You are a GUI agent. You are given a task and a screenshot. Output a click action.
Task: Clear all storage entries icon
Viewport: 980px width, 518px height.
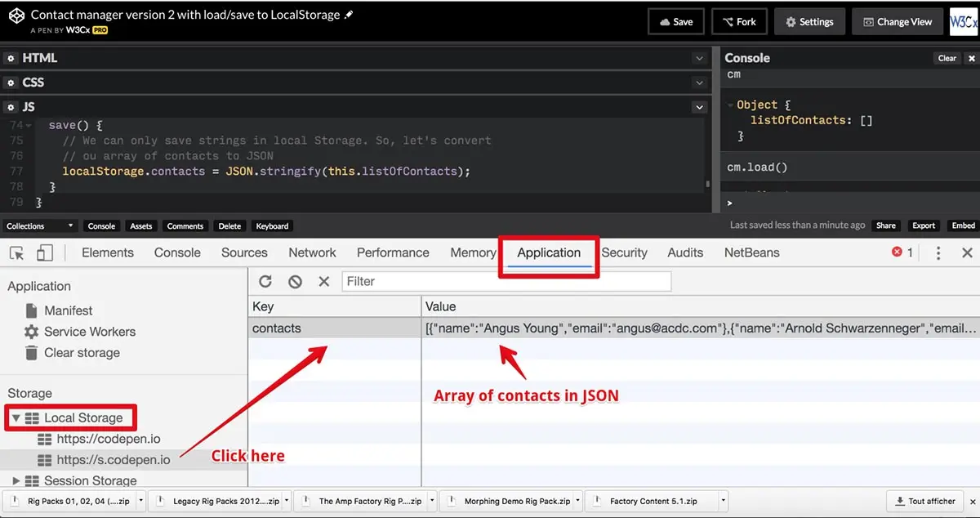(x=295, y=281)
